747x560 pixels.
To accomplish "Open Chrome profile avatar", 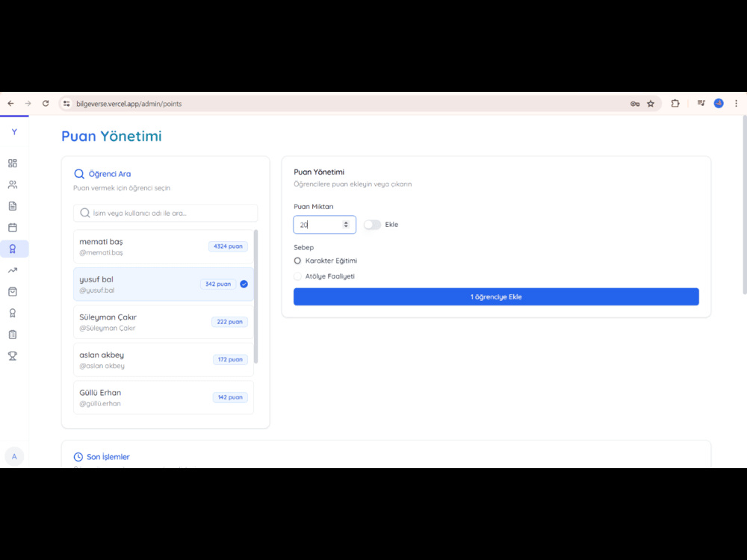I will 719,103.
